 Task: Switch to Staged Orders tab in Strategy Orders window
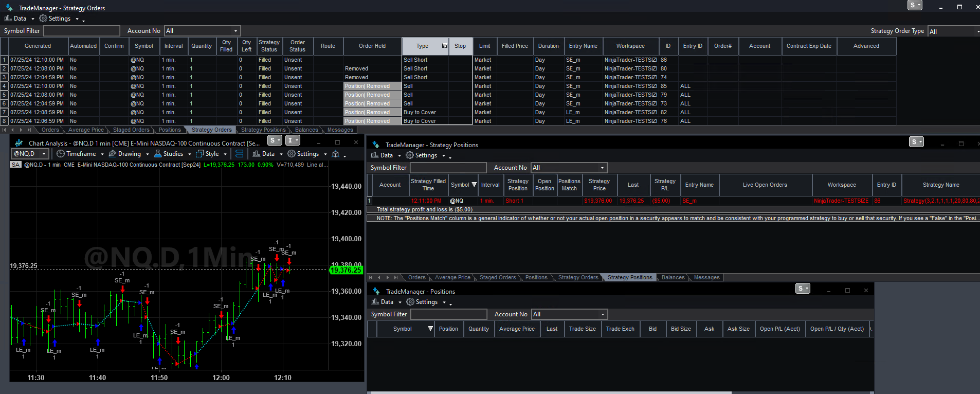(131, 130)
